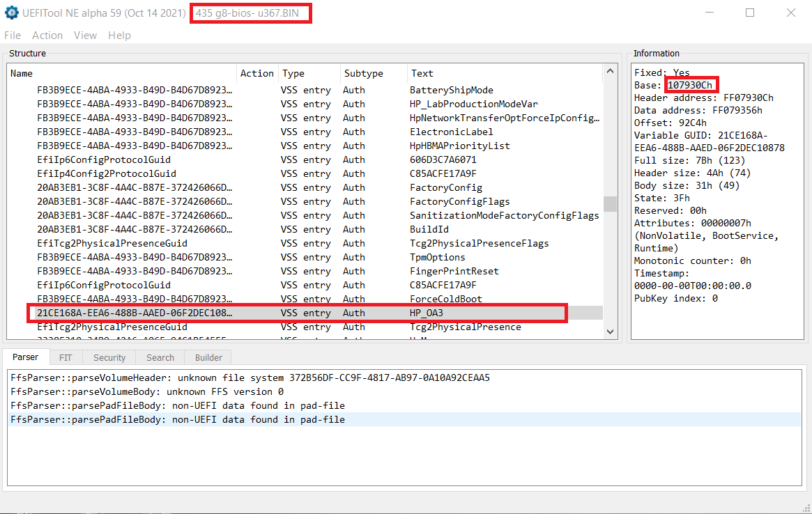
Task: Click the Type column header
Action: [309, 74]
